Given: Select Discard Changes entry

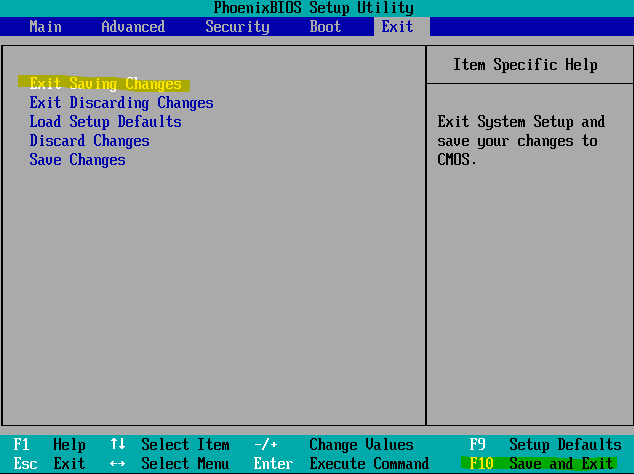Looking at the screenshot, I should click(89, 140).
